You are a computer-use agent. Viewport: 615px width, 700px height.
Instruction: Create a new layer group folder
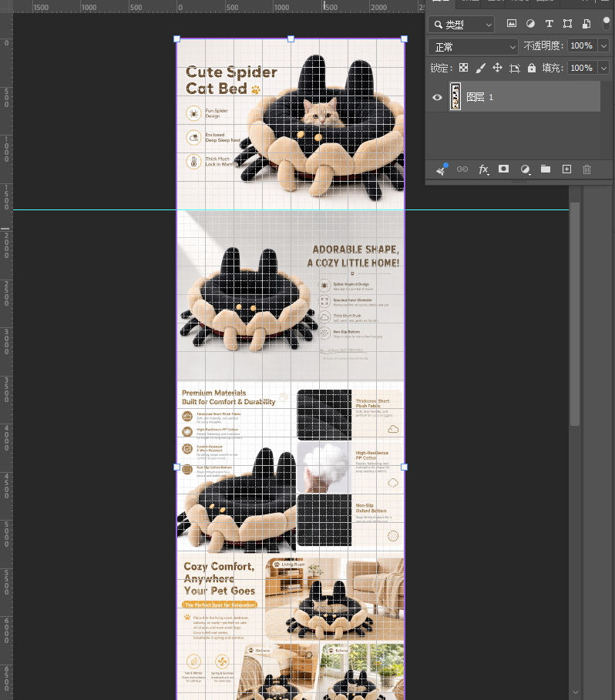click(546, 169)
